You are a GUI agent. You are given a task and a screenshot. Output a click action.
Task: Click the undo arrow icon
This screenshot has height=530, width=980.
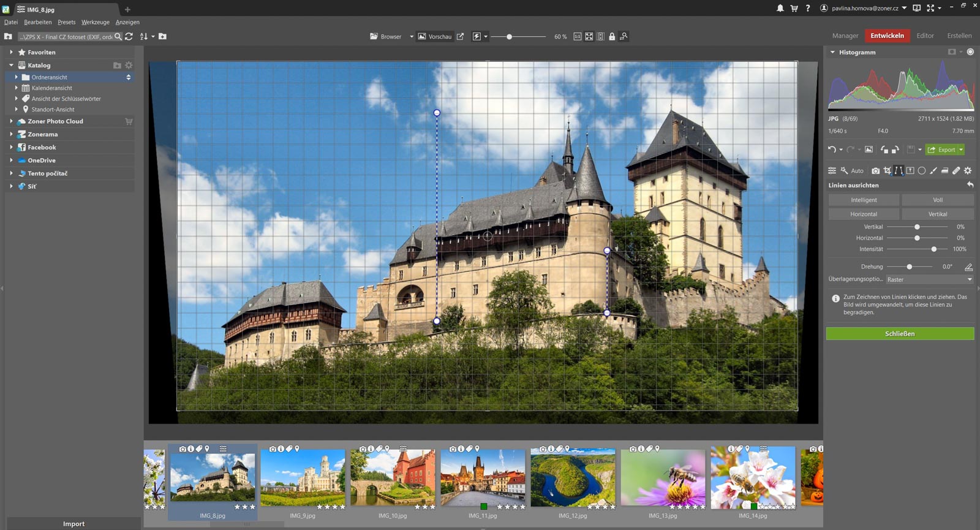832,150
